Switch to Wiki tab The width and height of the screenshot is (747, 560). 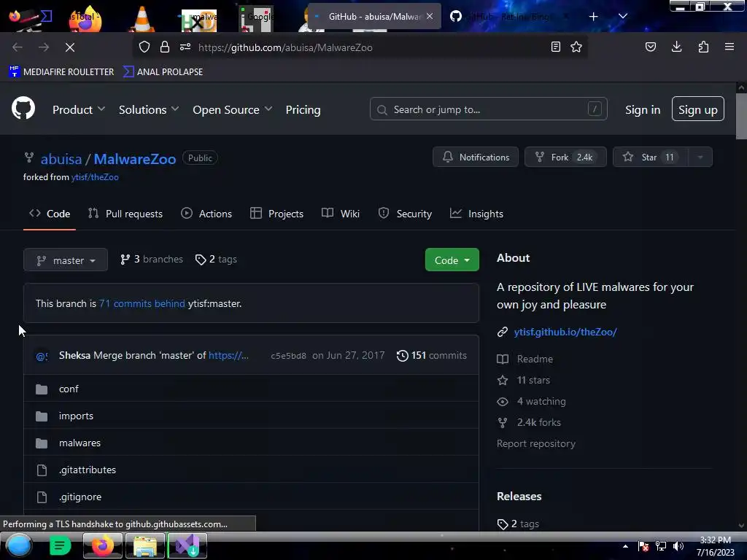[x=341, y=214]
